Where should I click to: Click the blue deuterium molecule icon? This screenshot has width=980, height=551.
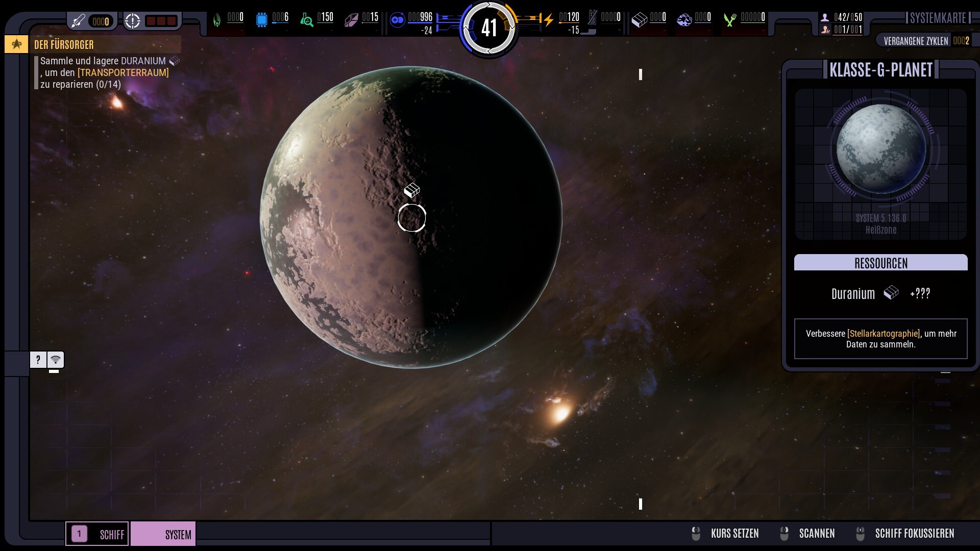tap(397, 20)
